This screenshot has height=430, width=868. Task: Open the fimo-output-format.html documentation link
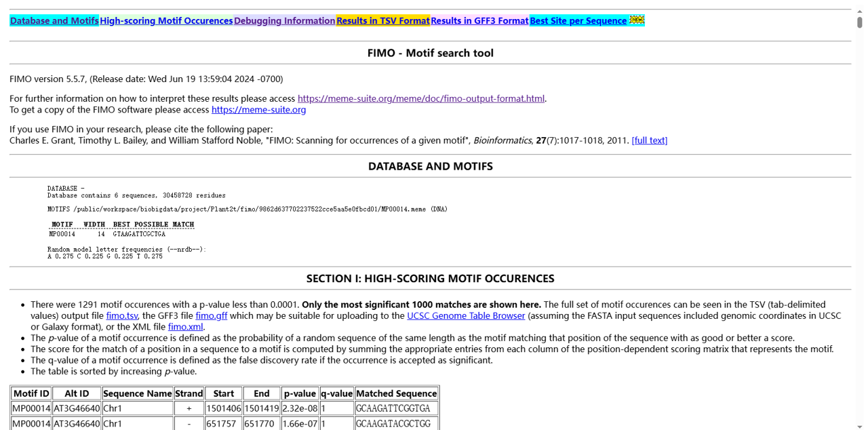click(x=420, y=98)
